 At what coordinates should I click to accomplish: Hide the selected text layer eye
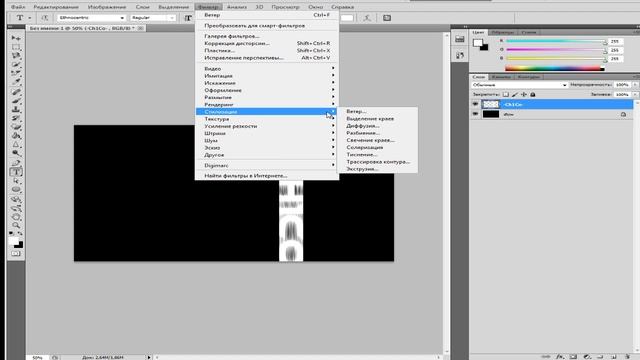tap(475, 104)
